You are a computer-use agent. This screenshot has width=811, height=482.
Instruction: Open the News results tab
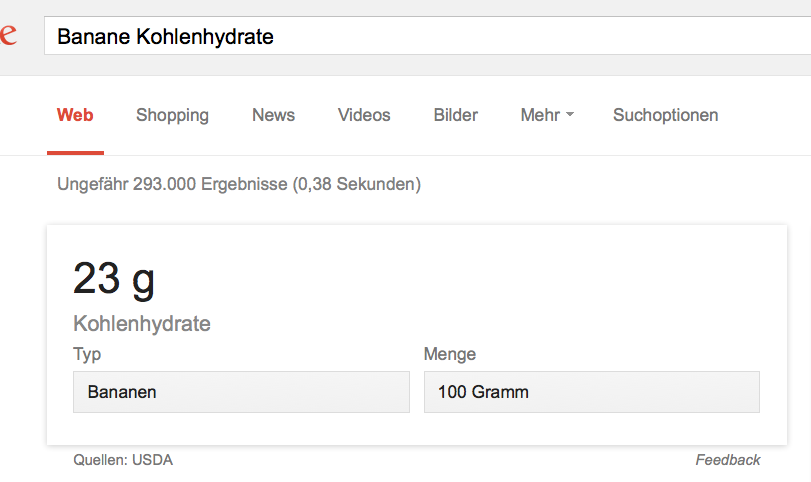pyautogui.click(x=273, y=115)
